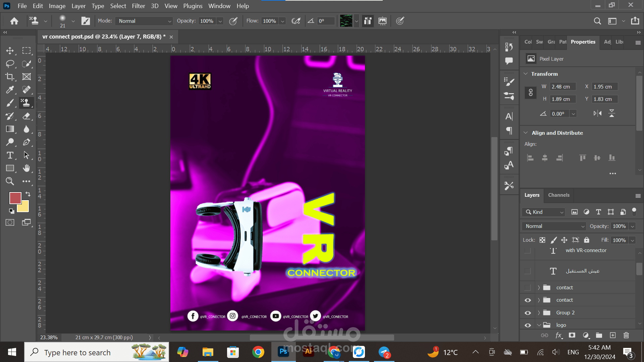
Task: Switch to the Channels tab
Action: pos(558,195)
